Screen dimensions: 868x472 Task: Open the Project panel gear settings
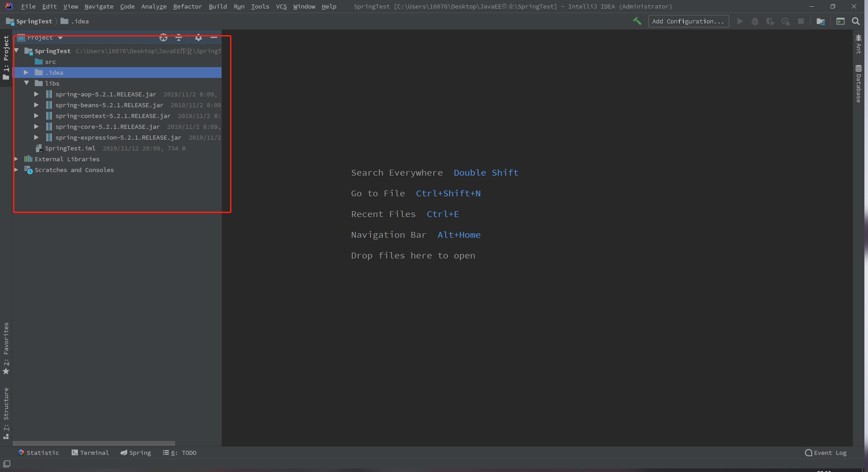(x=199, y=38)
